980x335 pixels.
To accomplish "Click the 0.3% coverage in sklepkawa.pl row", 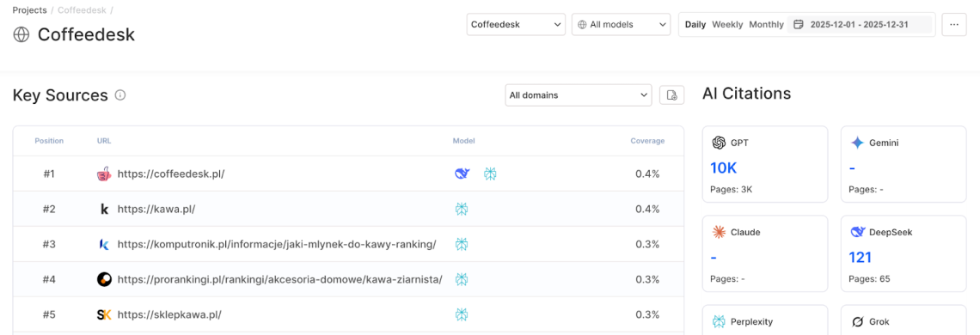I will [x=647, y=314].
